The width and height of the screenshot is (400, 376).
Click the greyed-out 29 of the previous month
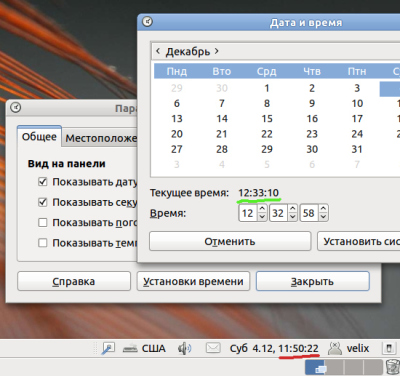(177, 88)
